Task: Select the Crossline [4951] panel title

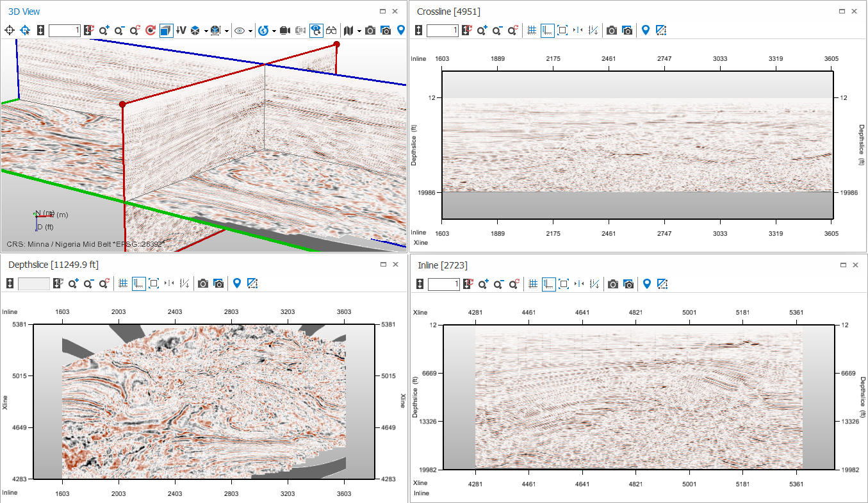Action: pyautogui.click(x=448, y=12)
